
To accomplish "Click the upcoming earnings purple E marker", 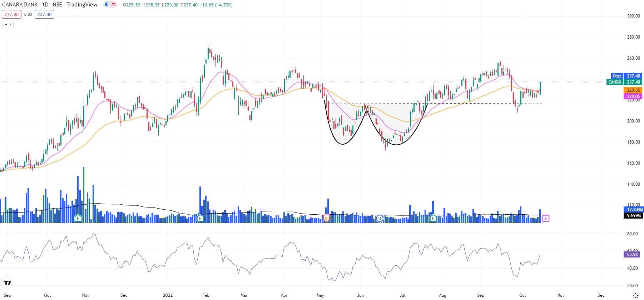I will click(x=546, y=218).
